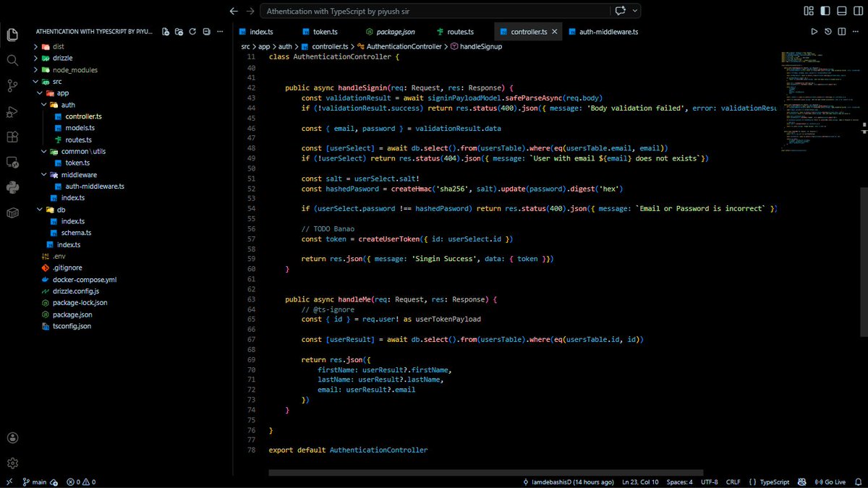This screenshot has width=868, height=488.
Task: Open the Accounts icon in activity bar
Action: [12, 438]
